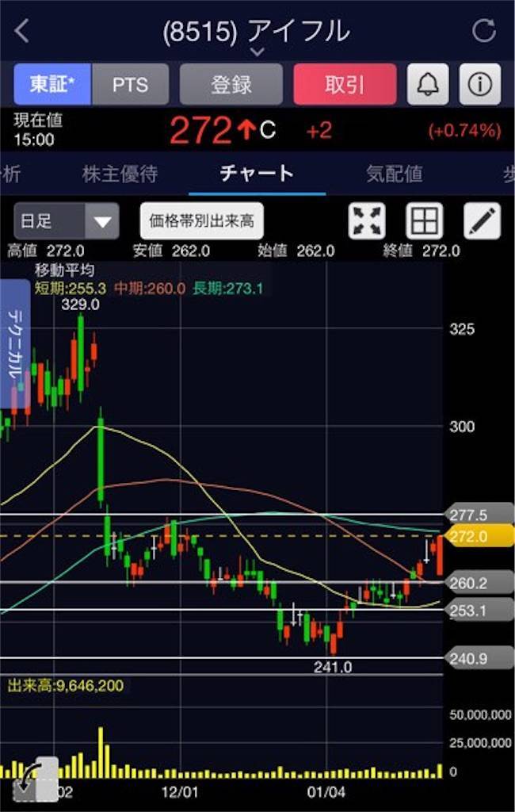Select the yellow 272.0 price marker
Screen dimensions: 515x812
click(480, 536)
